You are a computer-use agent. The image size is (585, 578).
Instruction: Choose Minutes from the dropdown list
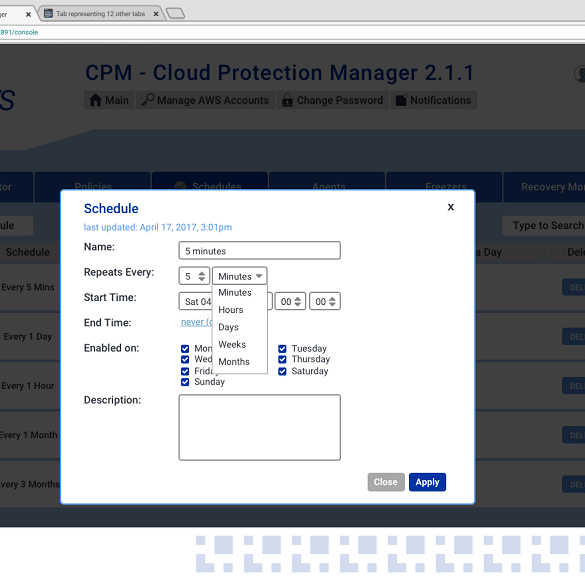tap(235, 293)
